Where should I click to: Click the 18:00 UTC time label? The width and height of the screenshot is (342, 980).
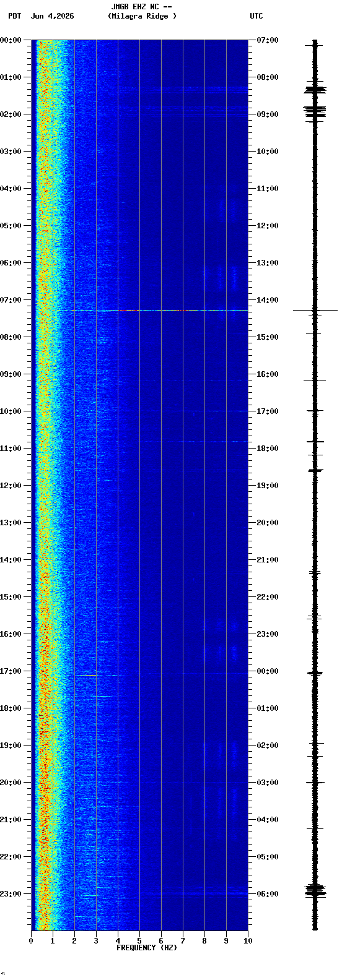[268, 449]
